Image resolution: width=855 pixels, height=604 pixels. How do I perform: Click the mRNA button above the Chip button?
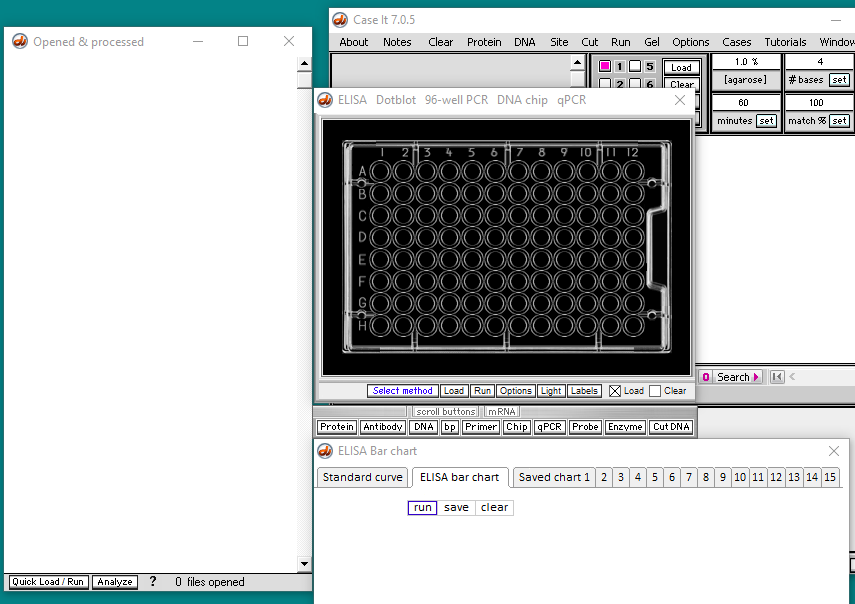(501, 412)
